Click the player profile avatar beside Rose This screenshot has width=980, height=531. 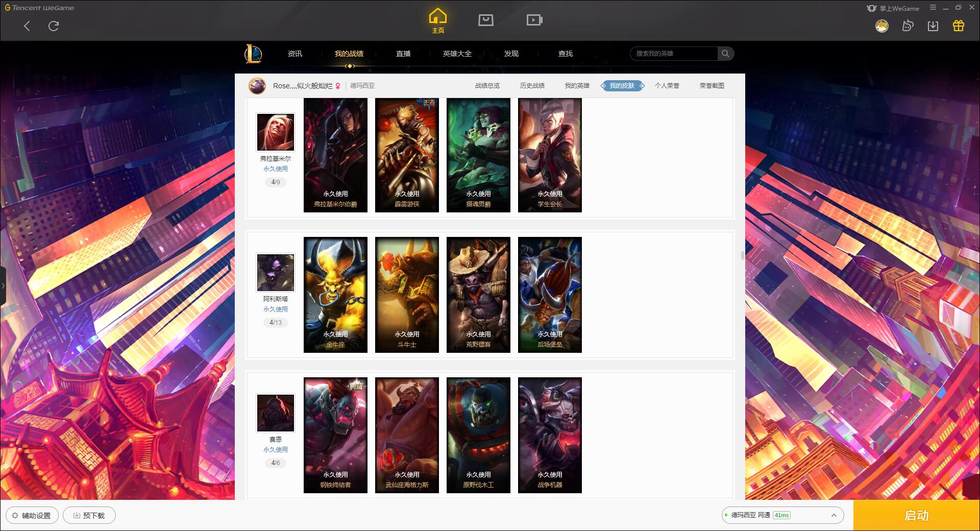(257, 86)
